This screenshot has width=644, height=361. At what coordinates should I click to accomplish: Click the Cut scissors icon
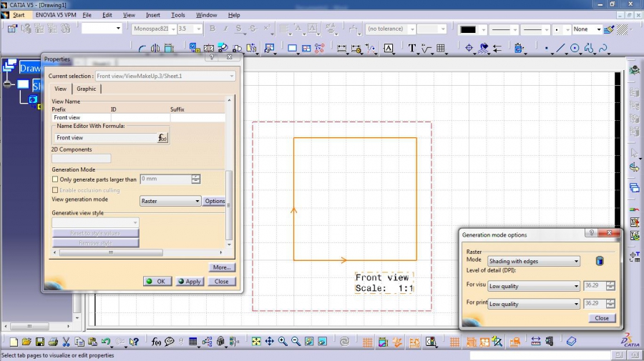point(66,342)
